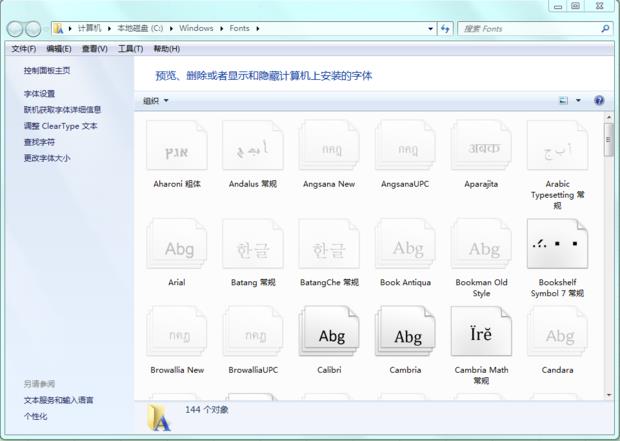
Task: Open 文本服务和输入语言 link
Action: [59, 400]
